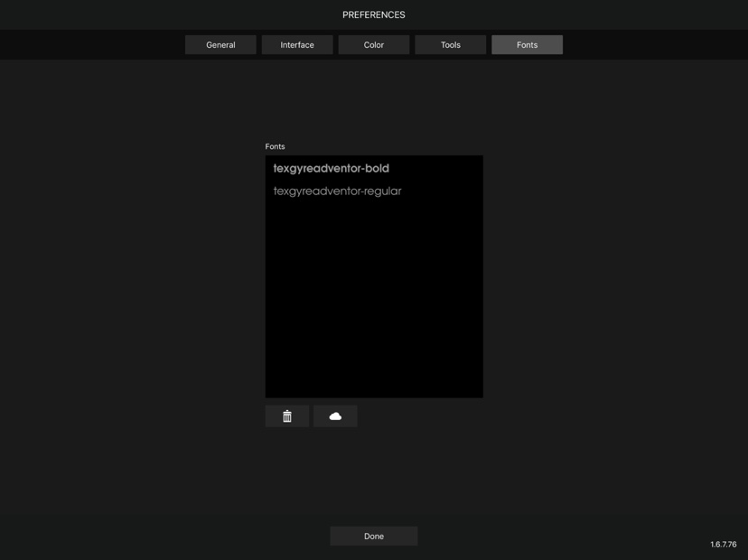Select texgyreadventor-bold in the font list
This screenshot has width=748, height=560.
(x=332, y=168)
